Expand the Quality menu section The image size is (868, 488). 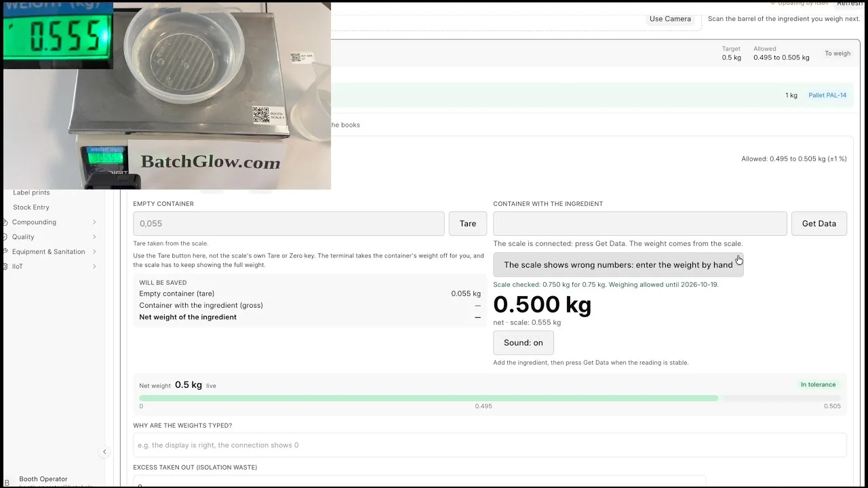[x=94, y=237]
